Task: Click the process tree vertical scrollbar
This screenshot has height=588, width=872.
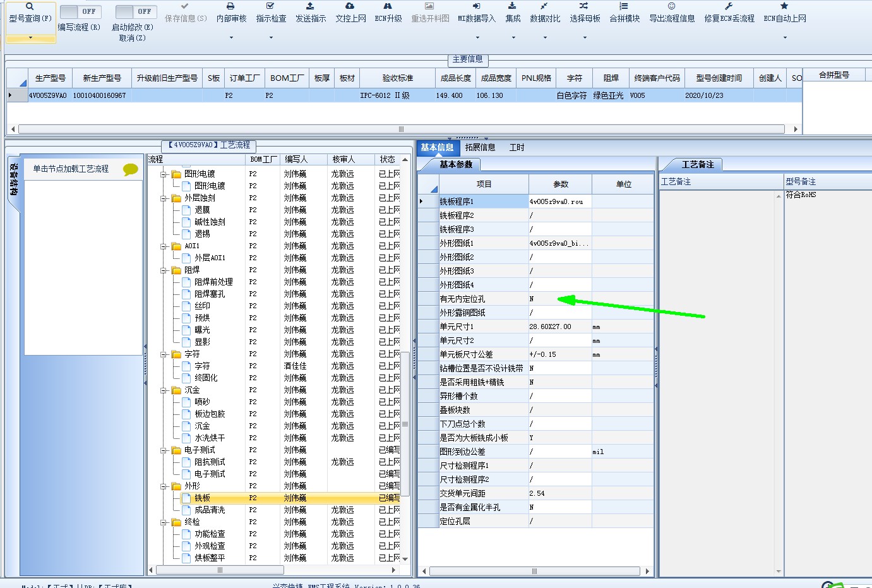Action: 405,424
